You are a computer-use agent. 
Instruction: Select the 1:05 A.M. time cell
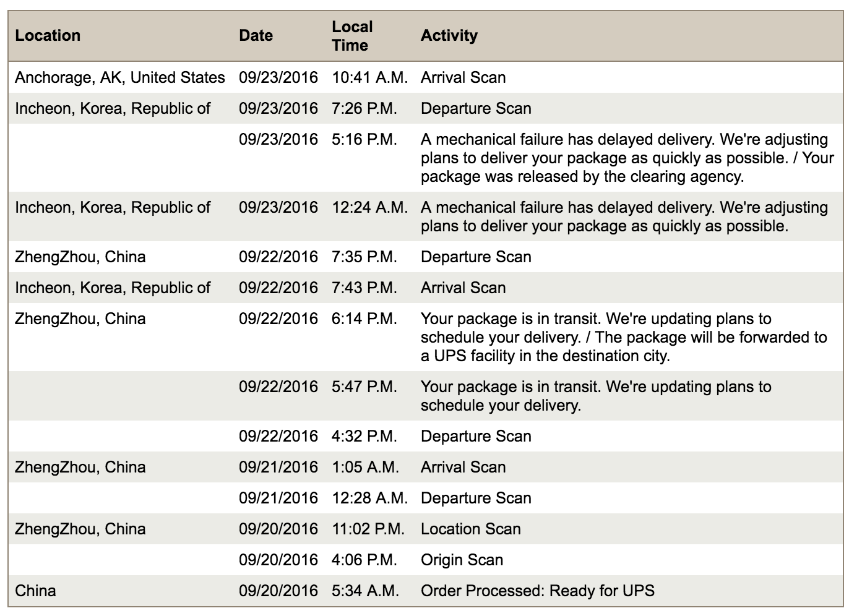365,467
